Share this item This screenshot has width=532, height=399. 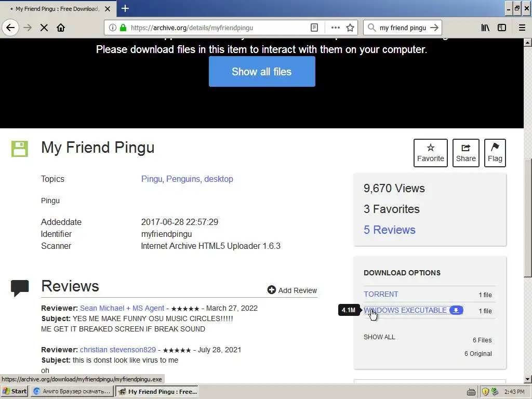coord(466,153)
